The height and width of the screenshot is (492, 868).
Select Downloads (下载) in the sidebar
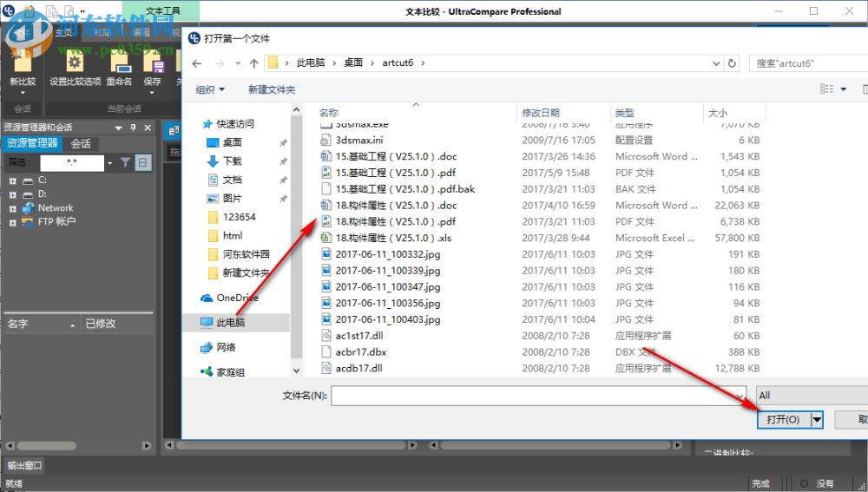click(224, 161)
